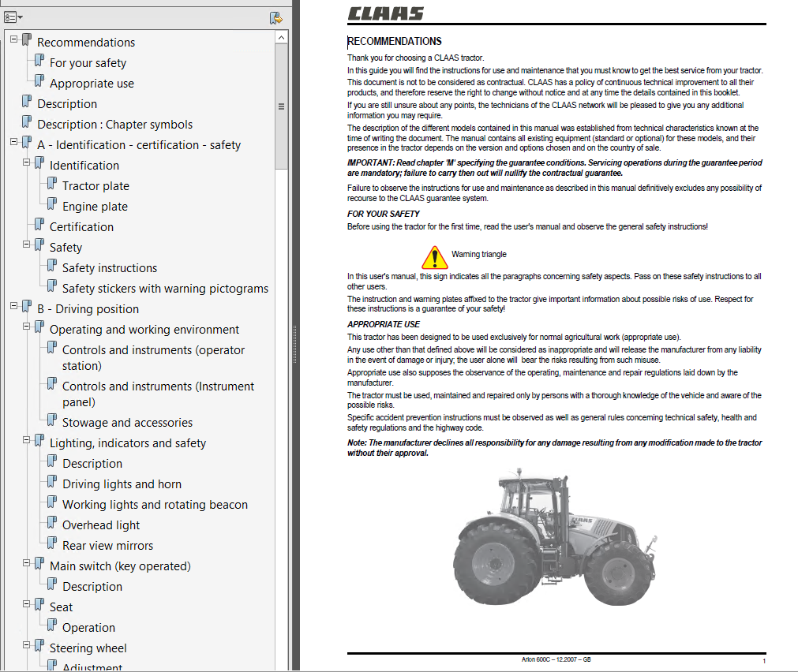
Task: Click the Operation bookmark icon
Action: (52, 625)
